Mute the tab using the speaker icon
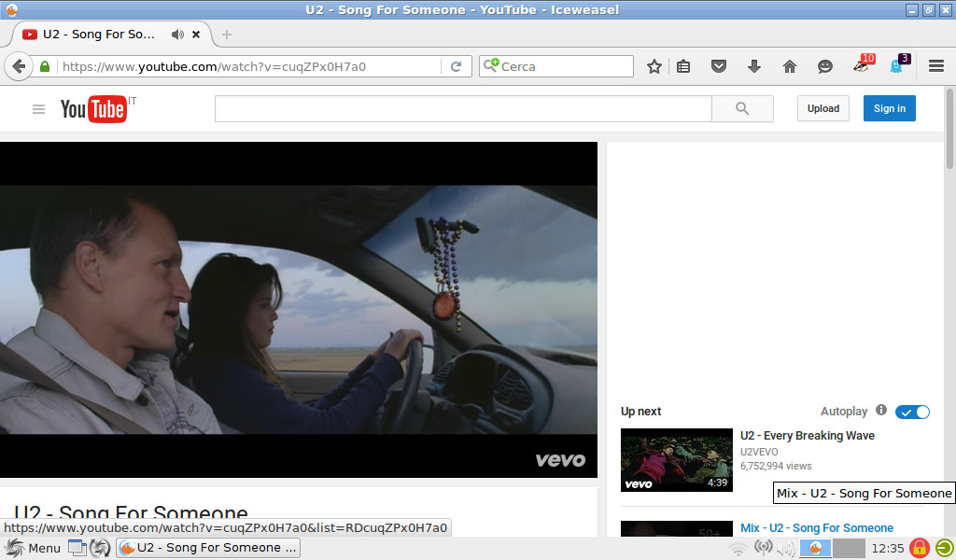The width and height of the screenshot is (956, 560). point(177,35)
